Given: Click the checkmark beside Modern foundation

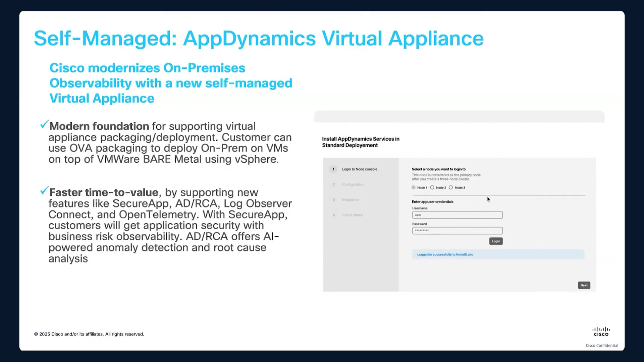Looking at the screenshot, I should tap(44, 125).
